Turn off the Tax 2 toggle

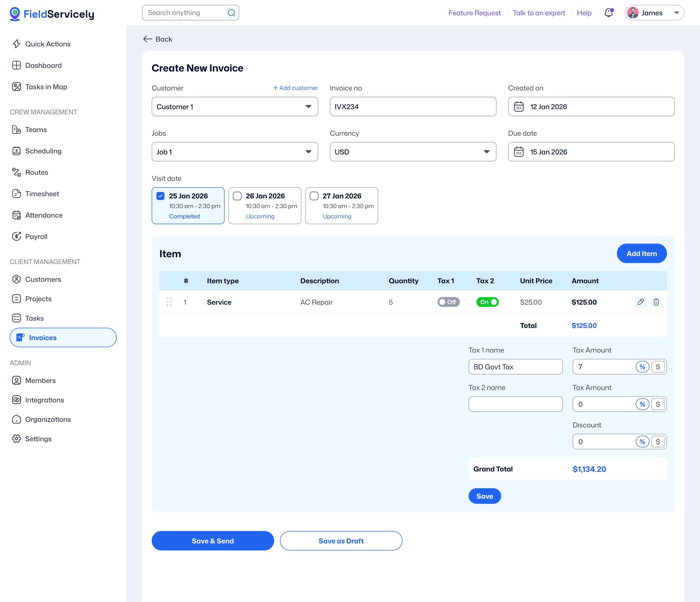pyautogui.click(x=487, y=302)
